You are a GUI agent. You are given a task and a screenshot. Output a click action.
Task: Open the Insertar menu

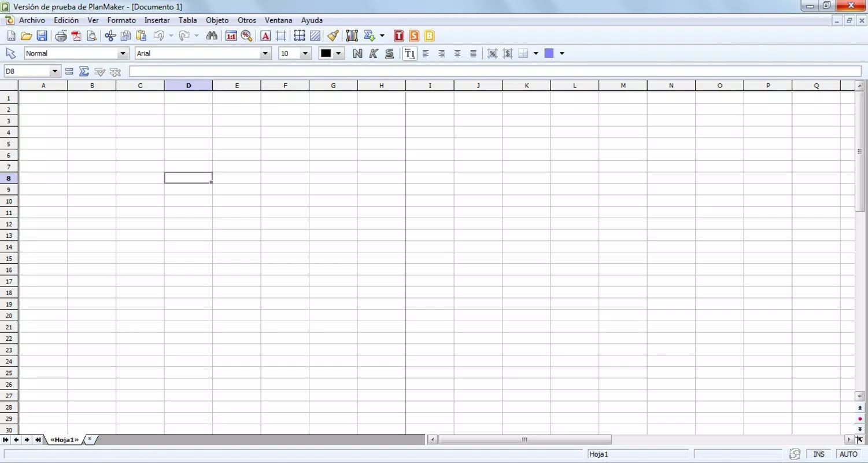tap(157, 20)
